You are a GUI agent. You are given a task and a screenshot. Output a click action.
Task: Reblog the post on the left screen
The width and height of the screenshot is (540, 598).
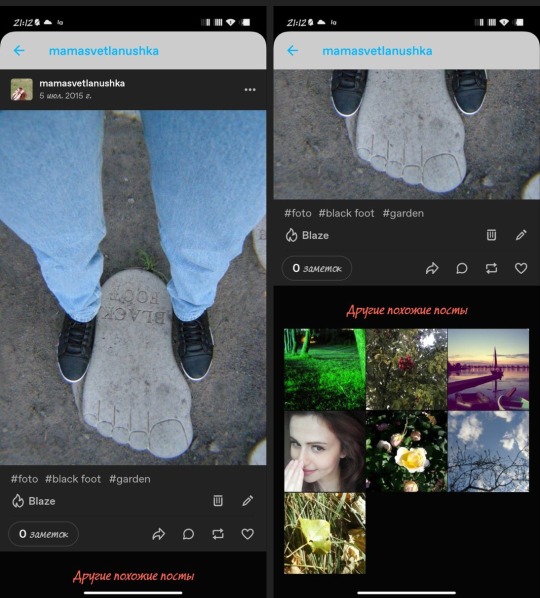[x=218, y=534]
